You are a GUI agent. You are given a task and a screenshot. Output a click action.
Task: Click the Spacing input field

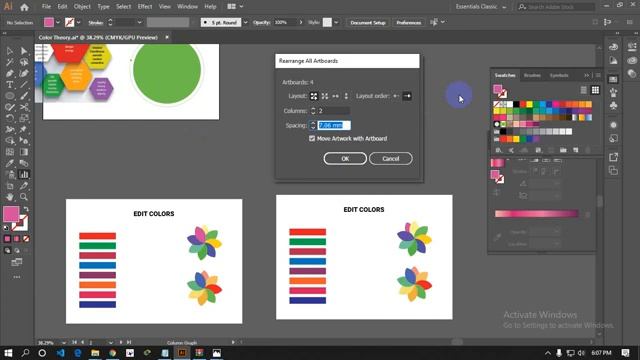[334, 125]
